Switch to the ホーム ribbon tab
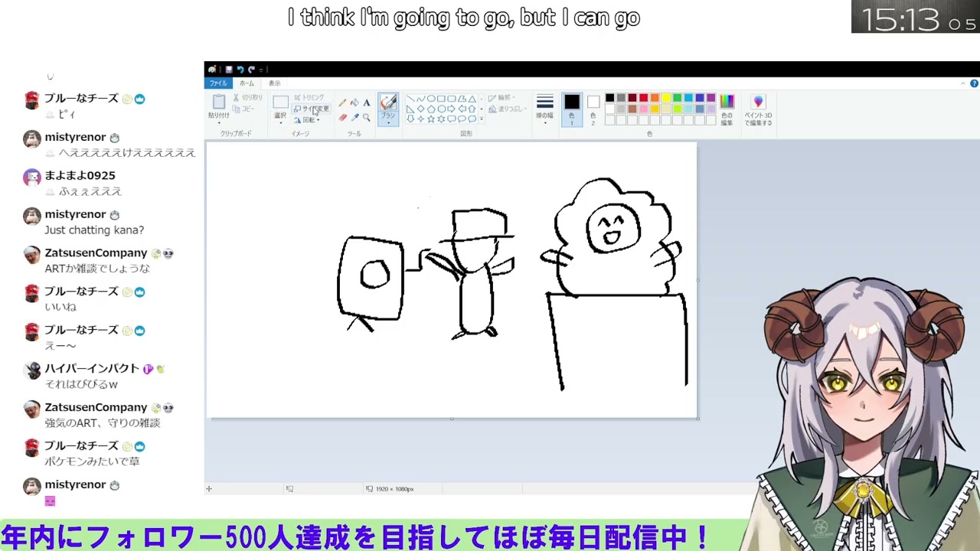 [x=247, y=83]
